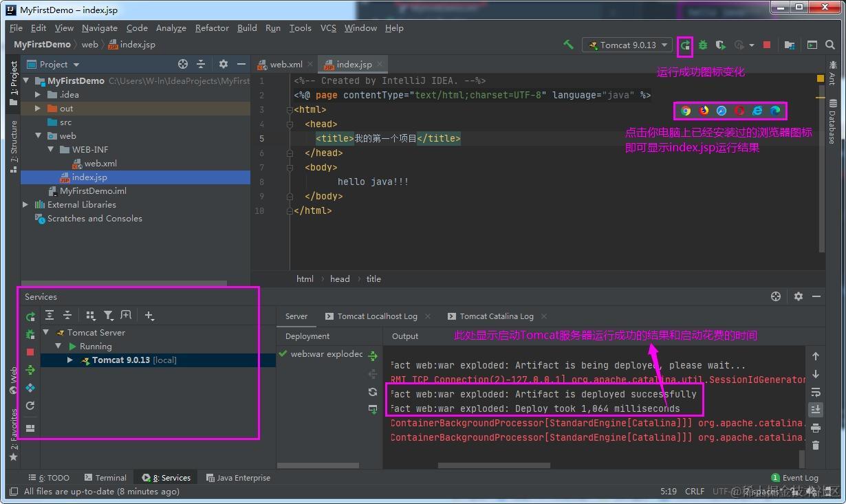Expand all services tree nodes
Screen dimensions: 846x504
50,315
